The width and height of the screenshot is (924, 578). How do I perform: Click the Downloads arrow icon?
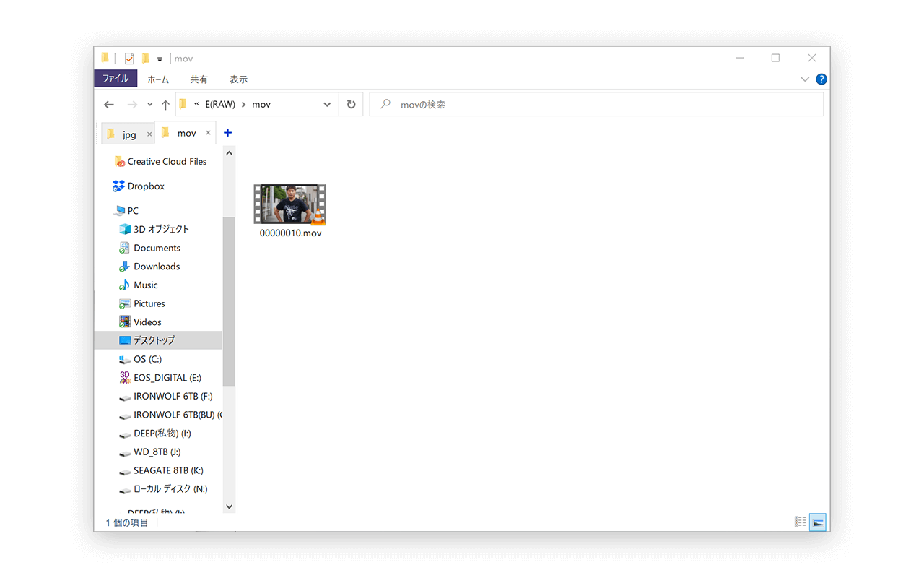point(125,267)
